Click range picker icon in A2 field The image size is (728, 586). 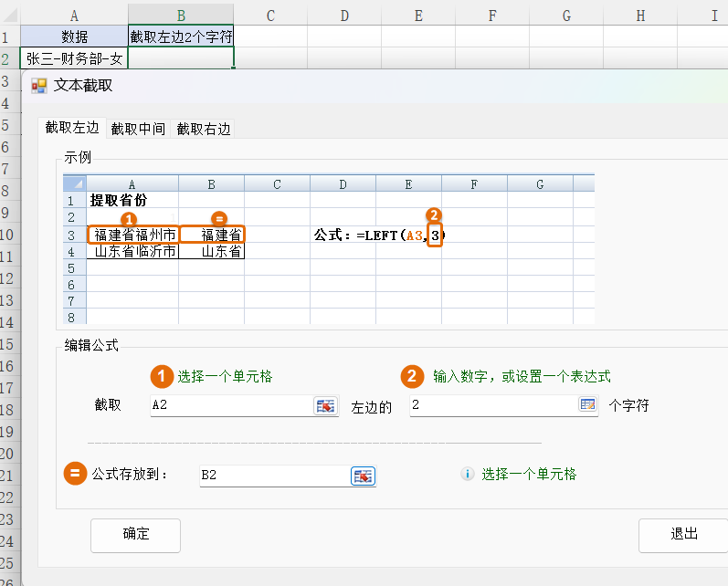pyautogui.click(x=324, y=406)
